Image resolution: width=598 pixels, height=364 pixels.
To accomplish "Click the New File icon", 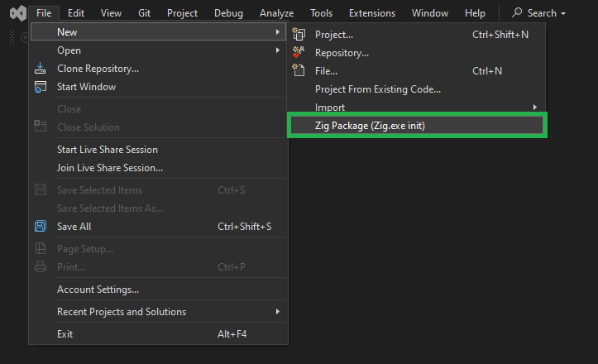I will tap(299, 70).
